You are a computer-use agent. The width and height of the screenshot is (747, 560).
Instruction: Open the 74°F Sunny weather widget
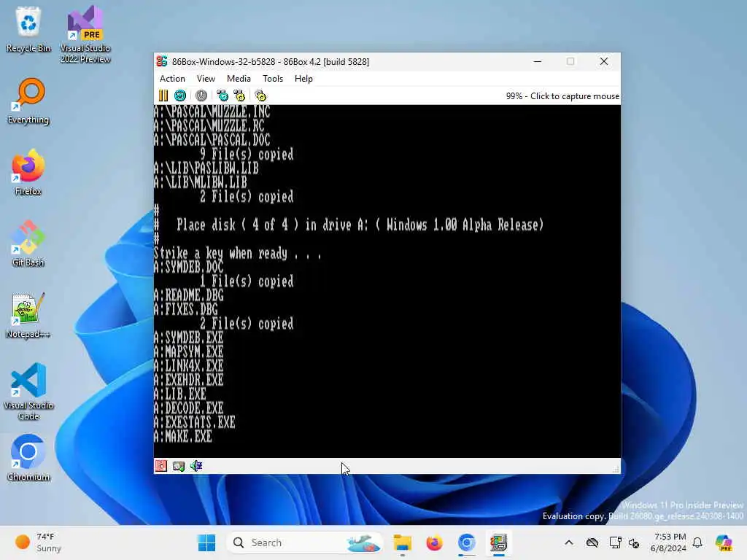coord(38,542)
